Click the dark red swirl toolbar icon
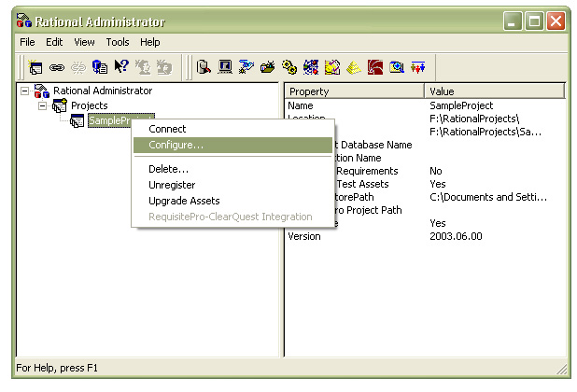577x392 pixels. point(375,67)
